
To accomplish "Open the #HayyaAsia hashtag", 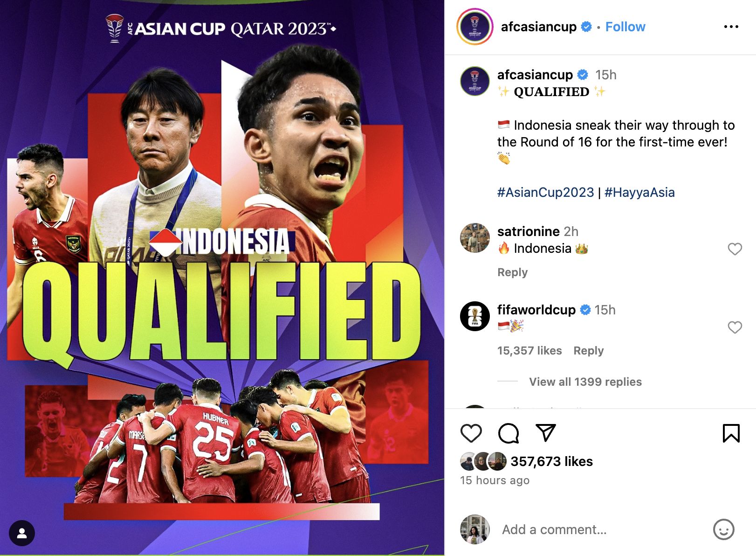I will click(x=639, y=192).
